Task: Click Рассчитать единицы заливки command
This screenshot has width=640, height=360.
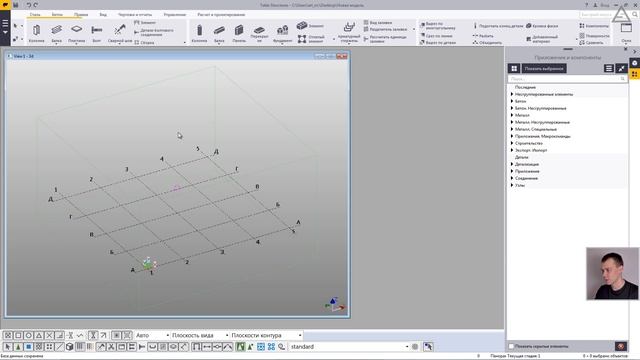Action: [x=384, y=39]
